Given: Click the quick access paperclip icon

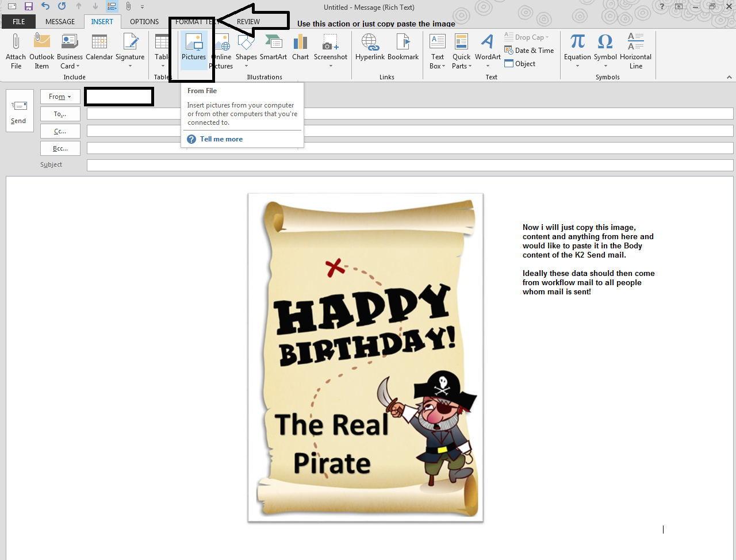Looking at the screenshot, I should [x=128, y=7].
